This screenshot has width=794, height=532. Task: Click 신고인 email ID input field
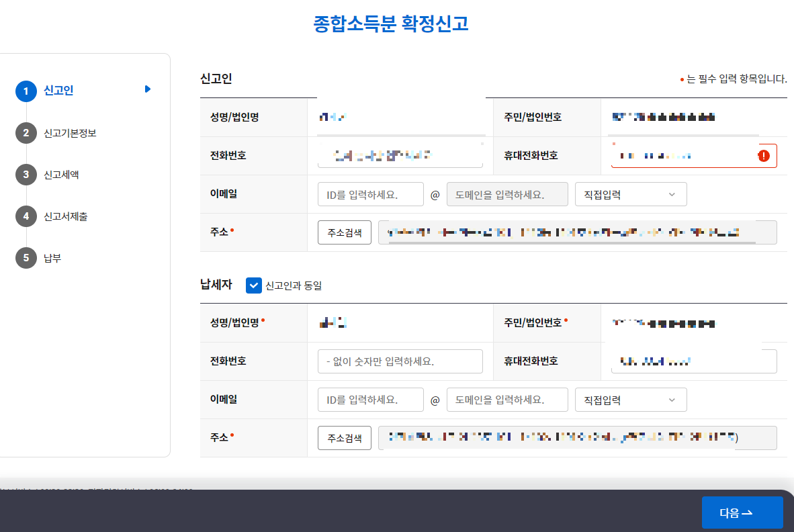click(x=371, y=194)
